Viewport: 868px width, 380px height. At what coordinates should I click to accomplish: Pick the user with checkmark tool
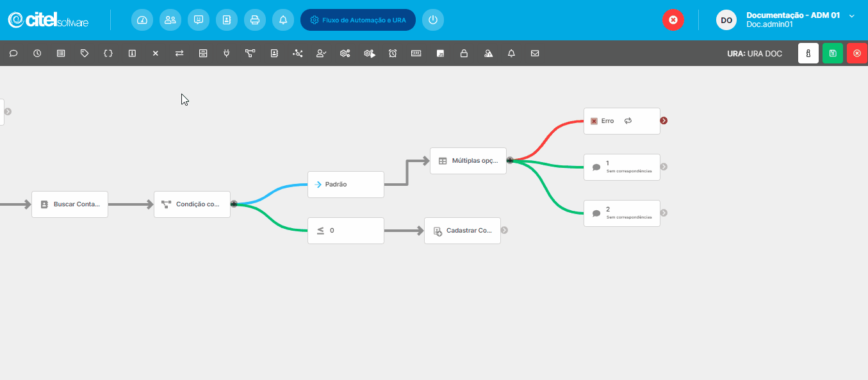point(322,54)
